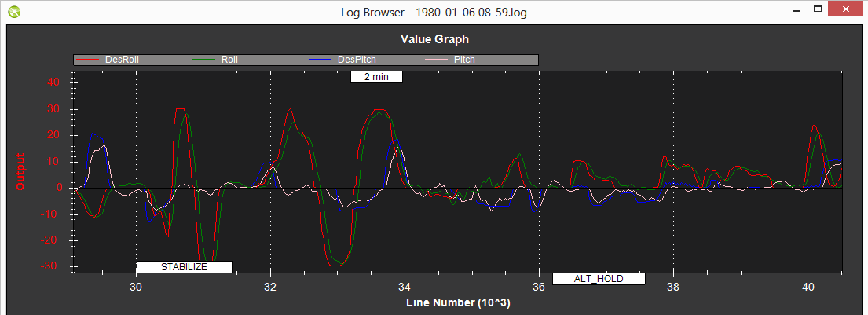
Task: Click the Line Number (10^3) x-axis label
Action: [458, 302]
